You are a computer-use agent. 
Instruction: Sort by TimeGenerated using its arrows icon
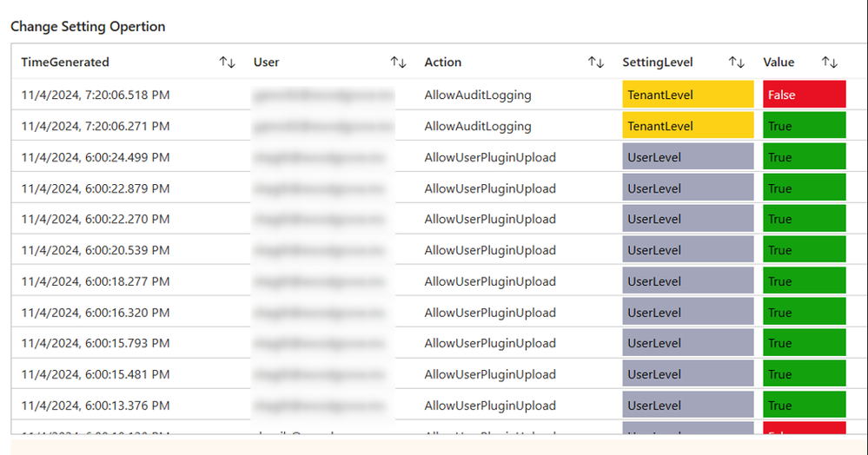(x=227, y=62)
